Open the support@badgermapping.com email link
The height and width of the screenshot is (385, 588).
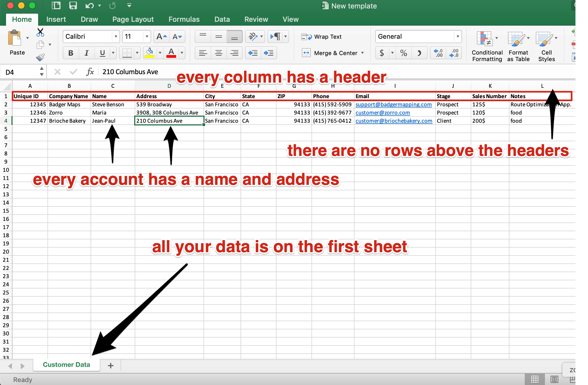point(394,104)
